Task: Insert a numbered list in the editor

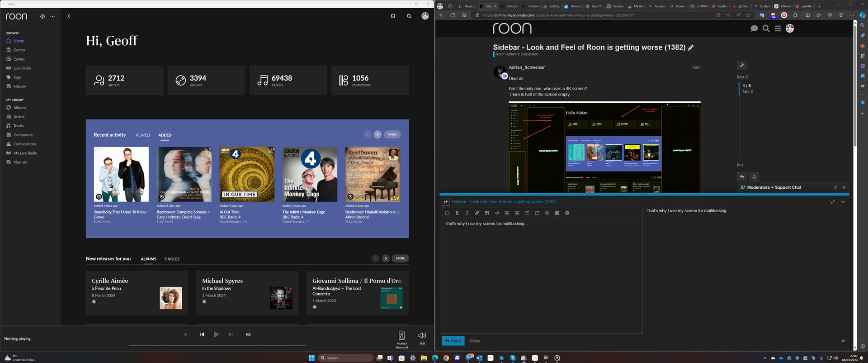Action: [x=537, y=213]
